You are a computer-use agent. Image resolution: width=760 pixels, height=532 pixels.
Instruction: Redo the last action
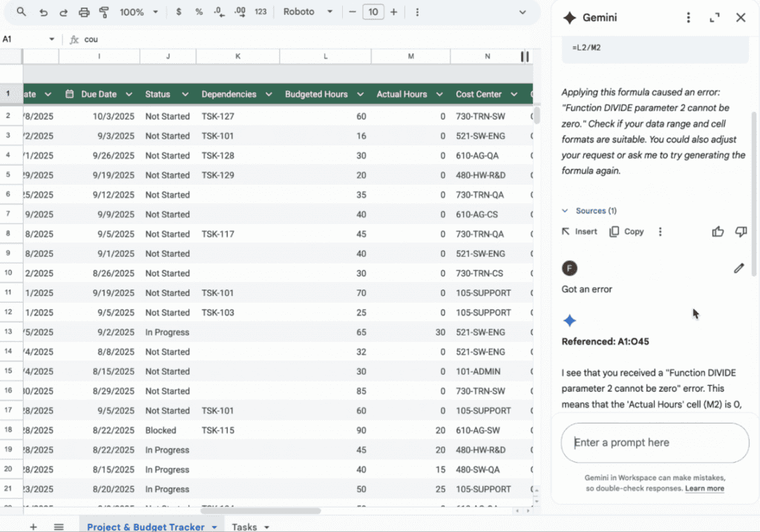(64, 12)
